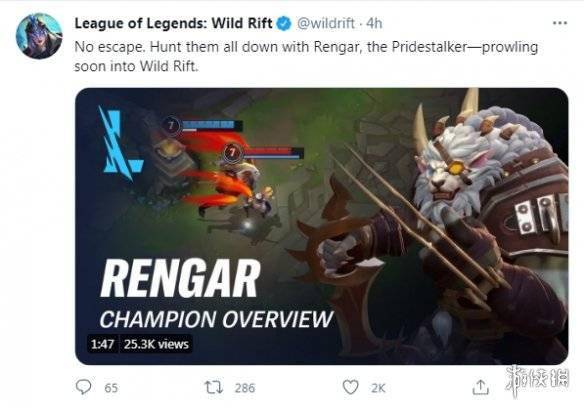Open League of Legends: Wild Rift profile name
The width and height of the screenshot is (584, 408).
(x=173, y=23)
